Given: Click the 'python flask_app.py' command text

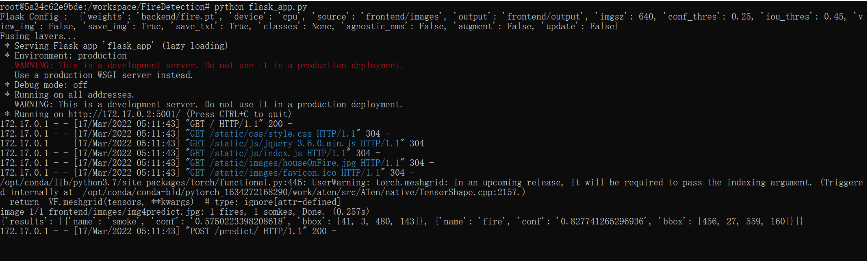Looking at the screenshot, I should click(260, 7).
